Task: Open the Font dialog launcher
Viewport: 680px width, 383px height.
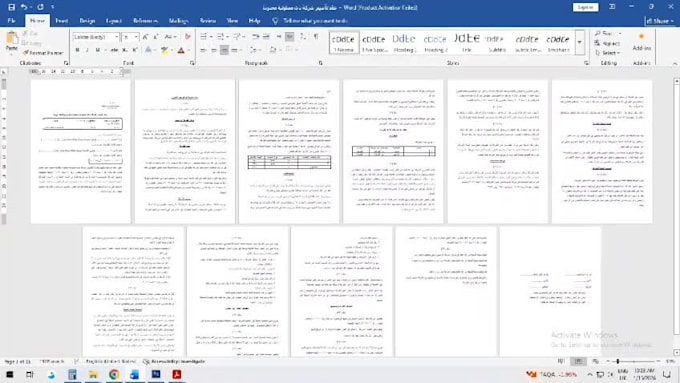Action: (x=192, y=63)
